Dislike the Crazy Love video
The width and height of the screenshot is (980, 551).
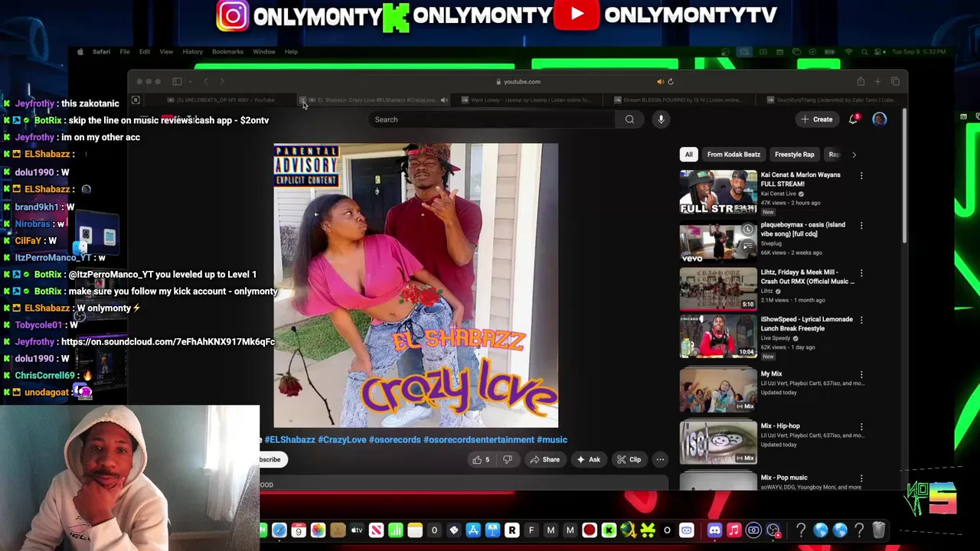point(507,460)
